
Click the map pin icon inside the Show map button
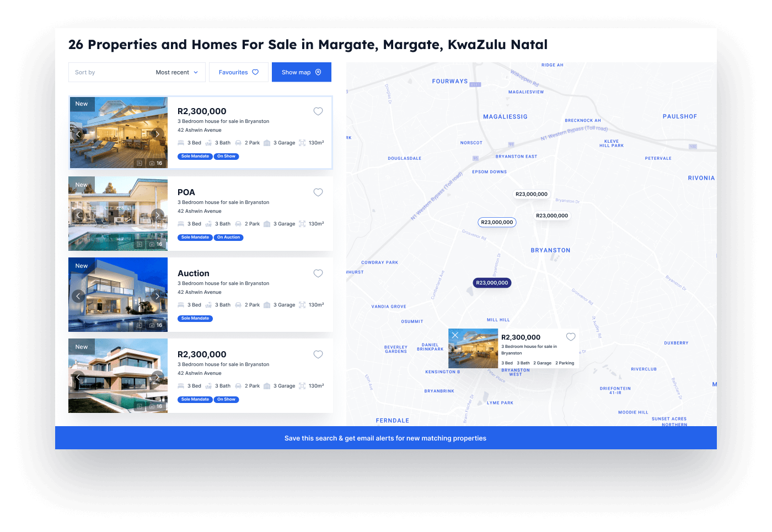click(x=318, y=72)
